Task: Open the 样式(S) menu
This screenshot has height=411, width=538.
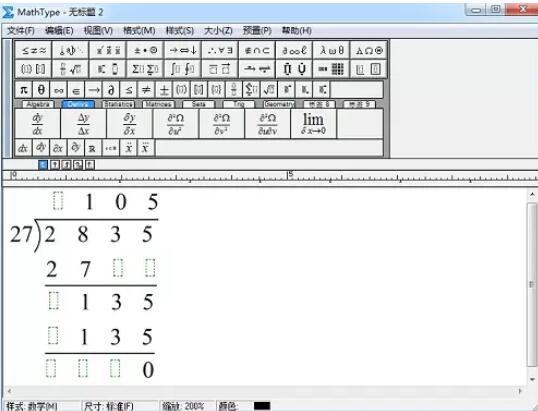Action: tap(179, 31)
